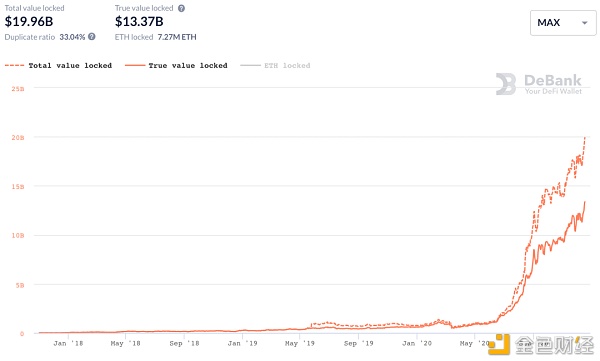Toggle the Total value locked legend series
This screenshot has width=600, height=361.
[x=59, y=65]
